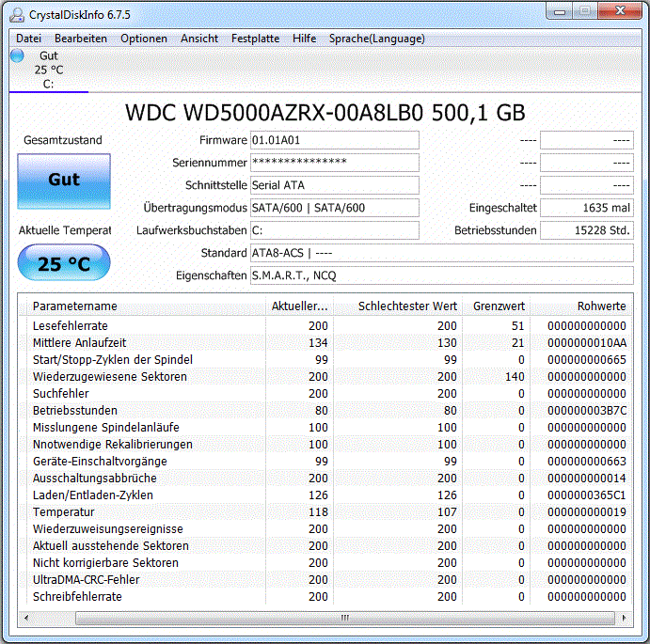Click the horizontal scrollbar left arrow
Screen dimensions: 650x644
pos(26,618)
